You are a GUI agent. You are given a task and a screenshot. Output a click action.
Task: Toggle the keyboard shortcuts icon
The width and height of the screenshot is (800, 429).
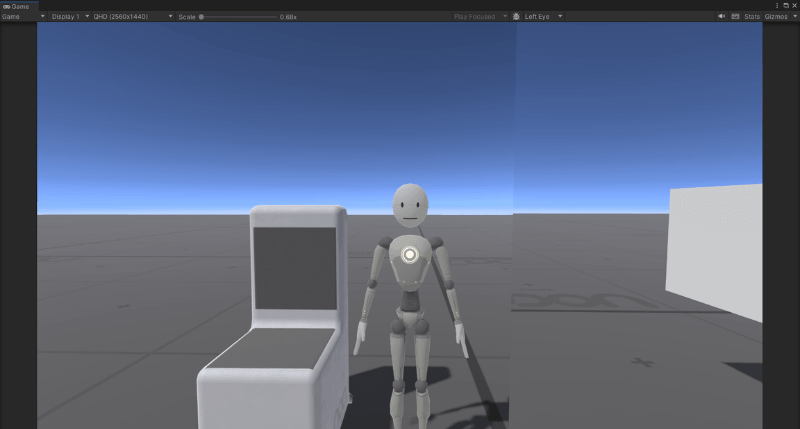tap(735, 16)
